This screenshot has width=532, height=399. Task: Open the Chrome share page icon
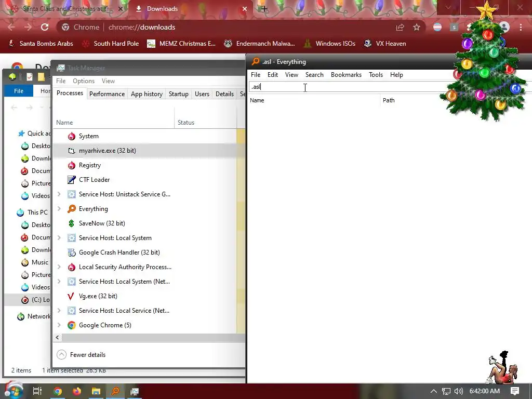(400, 27)
